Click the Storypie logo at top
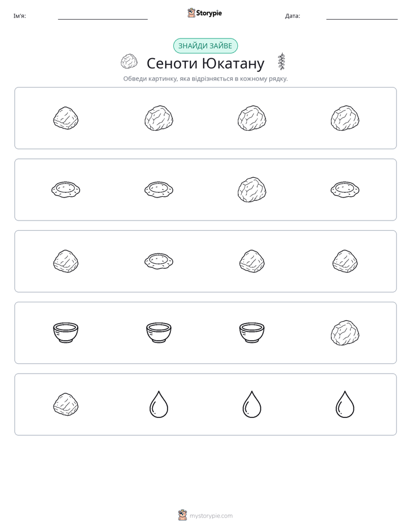The height and width of the screenshot is (532, 411). 204,13
